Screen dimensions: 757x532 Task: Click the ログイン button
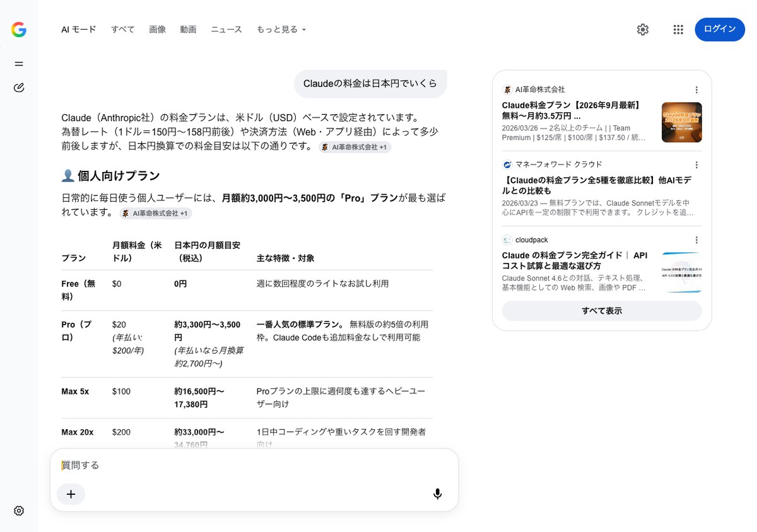(x=720, y=29)
